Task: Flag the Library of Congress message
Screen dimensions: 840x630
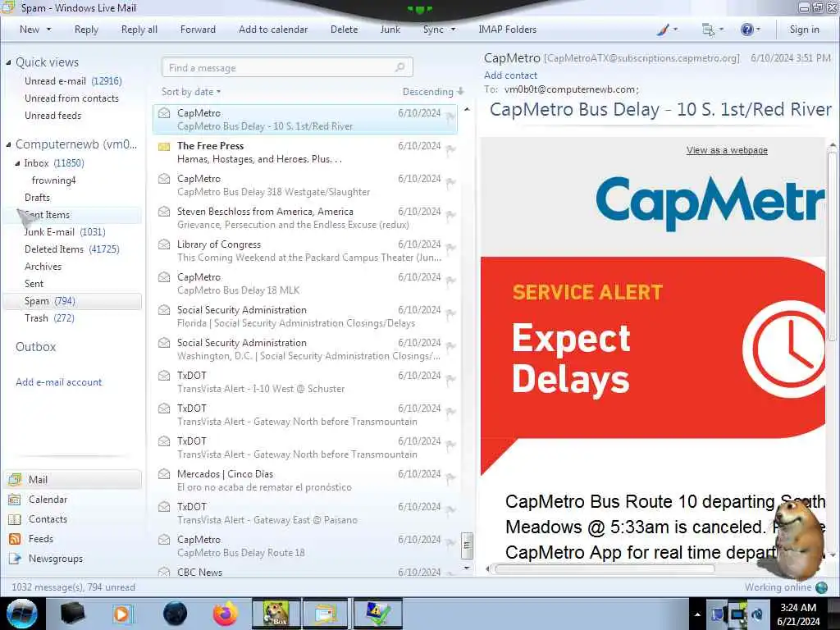Action: tap(450, 248)
